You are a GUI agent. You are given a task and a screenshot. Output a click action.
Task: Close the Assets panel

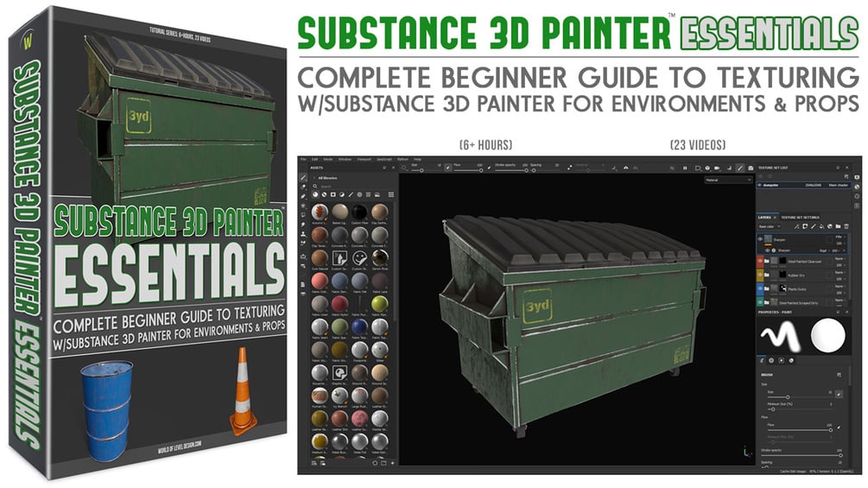click(x=393, y=168)
